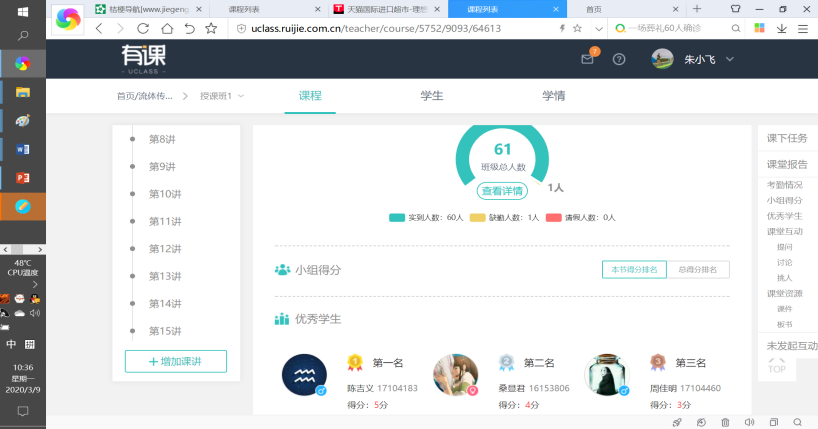This screenshot has width=818, height=429.
Task: Open the mail notifications envelope icon
Action: [588, 59]
